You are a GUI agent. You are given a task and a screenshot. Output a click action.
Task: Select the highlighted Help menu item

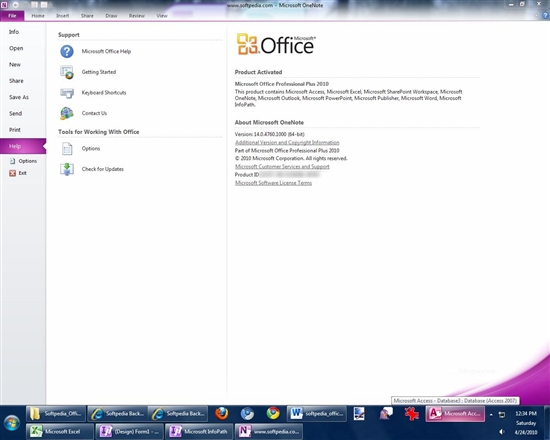click(x=23, y=146)
